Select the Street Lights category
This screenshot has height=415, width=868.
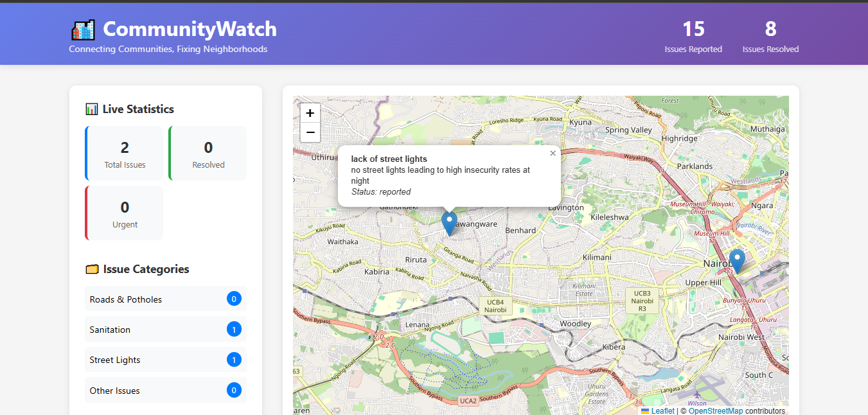165,360
